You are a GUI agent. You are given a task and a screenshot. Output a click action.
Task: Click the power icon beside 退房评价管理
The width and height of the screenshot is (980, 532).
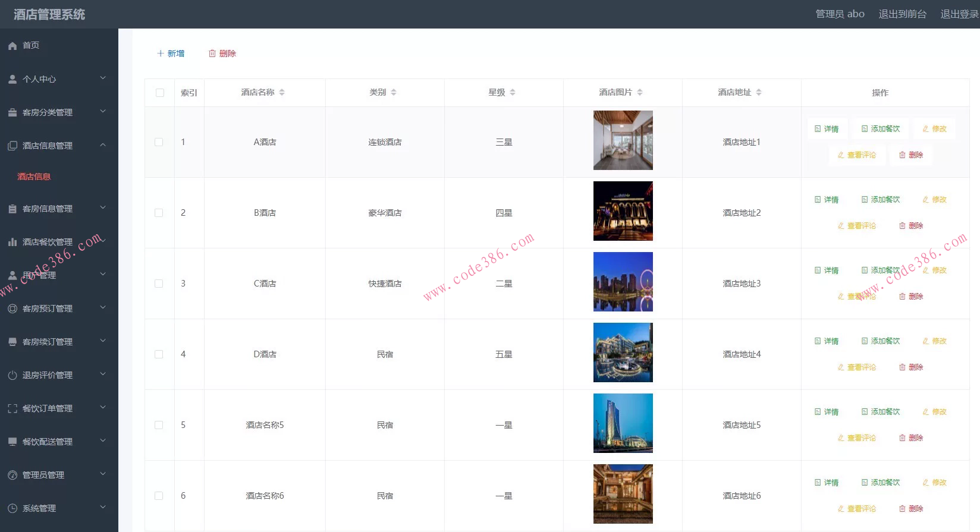click(x=12, y=375)
